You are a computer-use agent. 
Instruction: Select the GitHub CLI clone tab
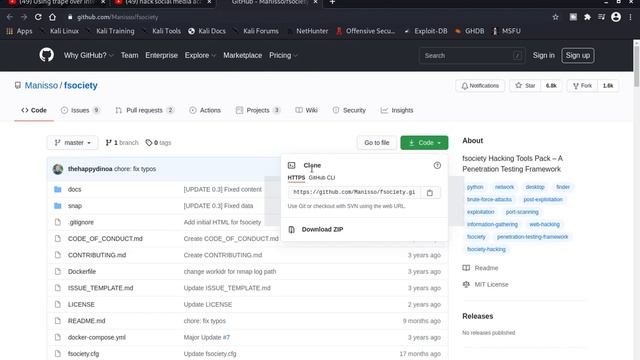(x=322, y=178)
